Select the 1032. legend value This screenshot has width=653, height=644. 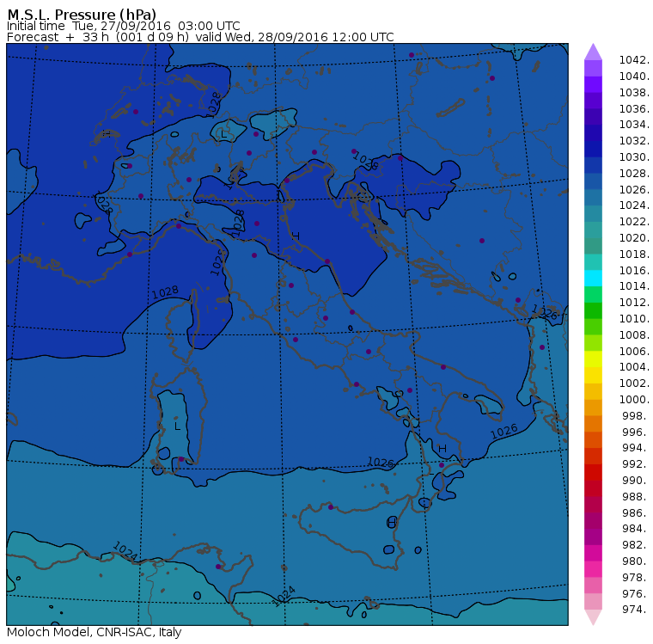(634, 141)
